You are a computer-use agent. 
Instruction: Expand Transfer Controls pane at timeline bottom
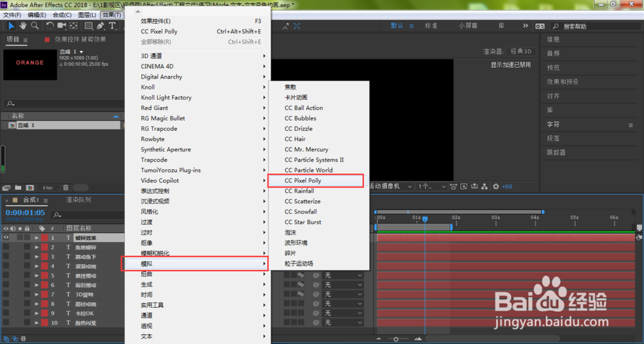pos(14,339)
